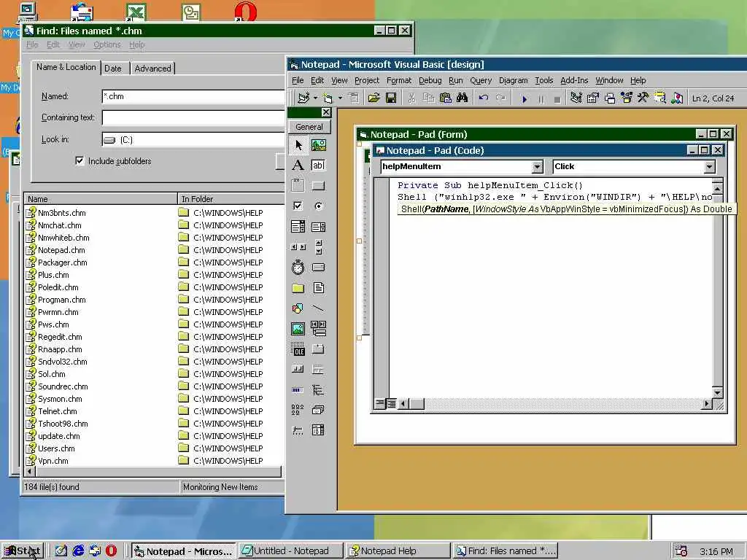Image resolution: width=747 pixels, height=560 pixels.
Task: Click the Open Project toolbar icon
Action: point(374,98)
